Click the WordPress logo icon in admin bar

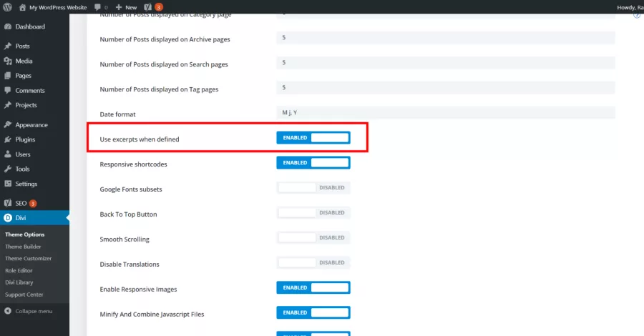pos(7,7)
